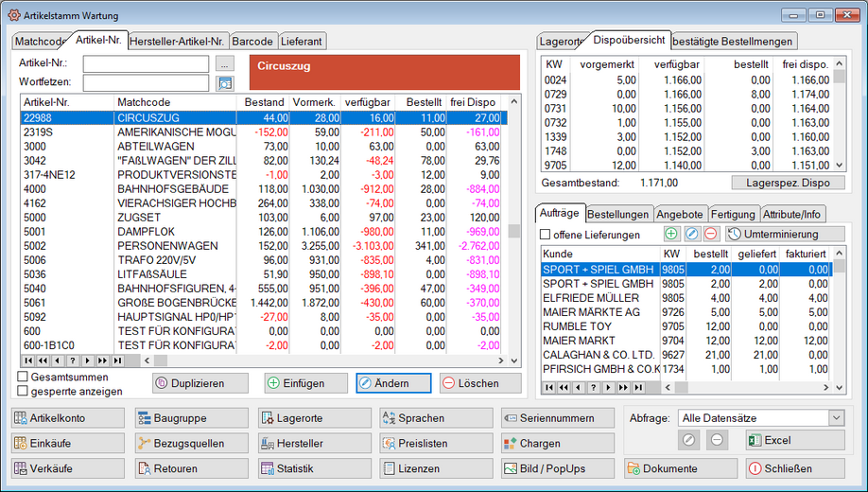Screen dimensions: 868x492
Task: Click the green add order icon
Action: point(671,234)
